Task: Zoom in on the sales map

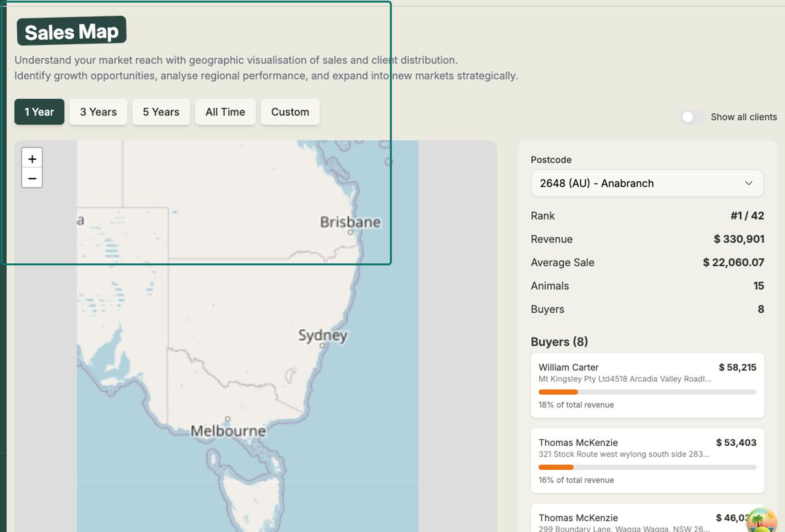Action: click(x=32, y=158)
